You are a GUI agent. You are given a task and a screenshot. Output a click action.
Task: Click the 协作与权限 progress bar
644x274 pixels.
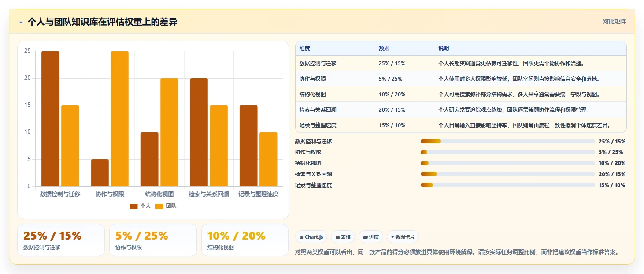point(507,152)
